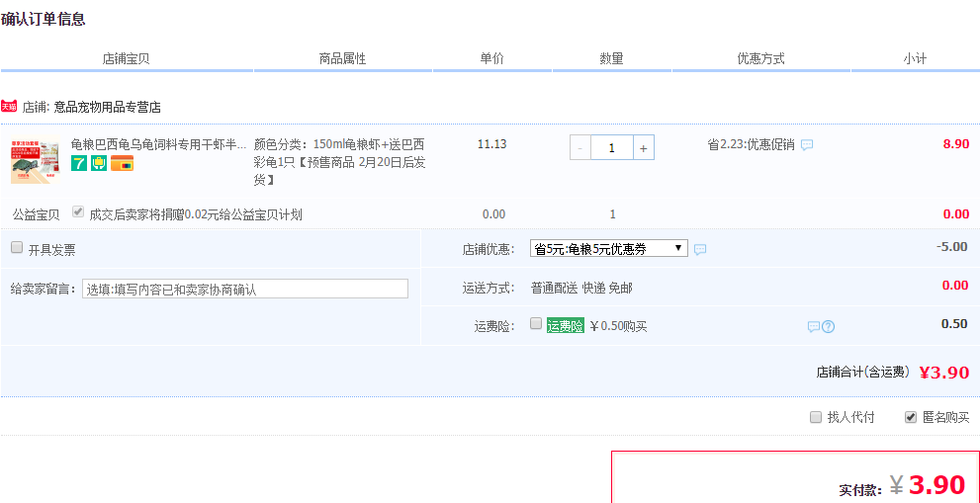Click the 普通配送 快递 免邮 shipping text
980x503 pixels.
tap(581, 288)
